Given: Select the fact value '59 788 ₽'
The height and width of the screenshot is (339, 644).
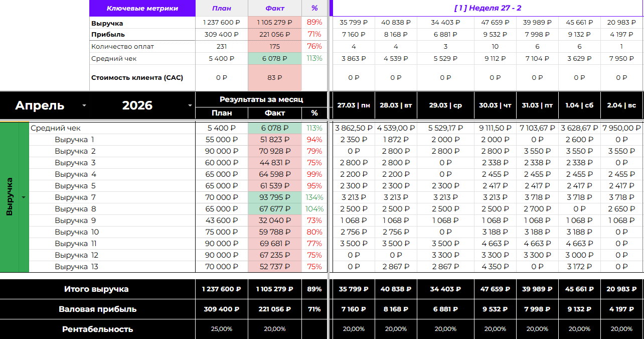Looking at the screenshot, I should pyautogui.click(x=275, y=232).
